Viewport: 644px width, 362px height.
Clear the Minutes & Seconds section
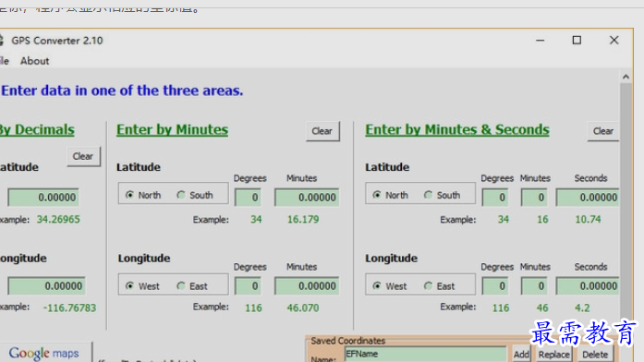[603, 131]
